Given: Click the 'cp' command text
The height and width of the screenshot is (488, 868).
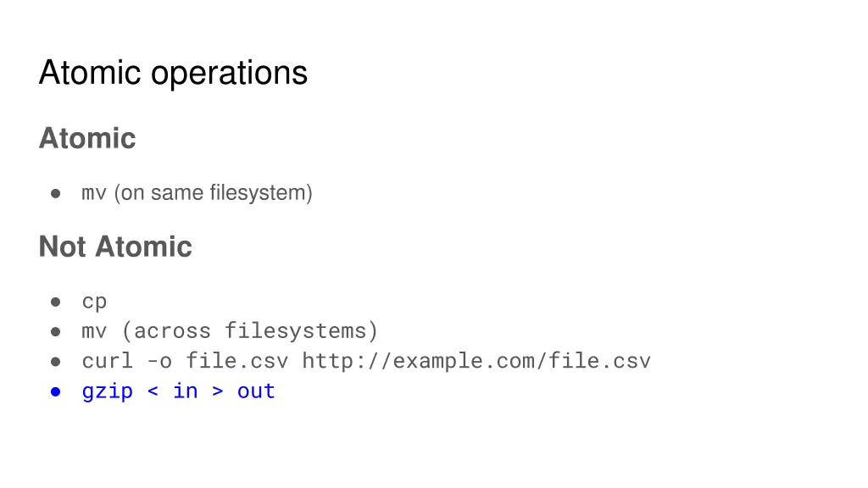Looking at the screenshot, I should click(94, 302).
